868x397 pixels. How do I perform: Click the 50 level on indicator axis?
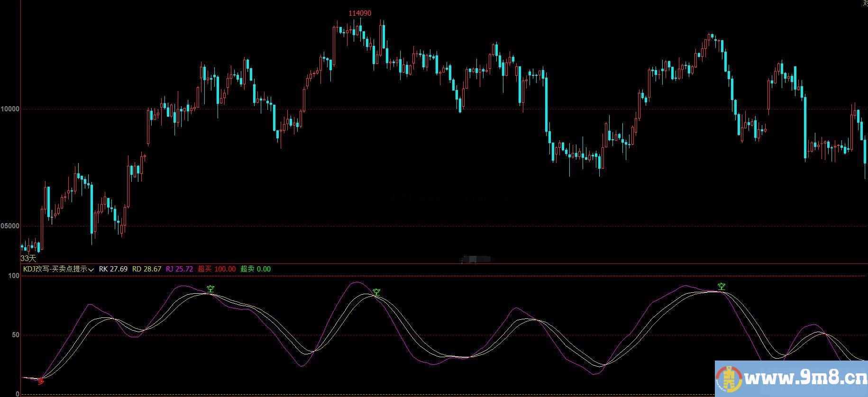[16, 335]
